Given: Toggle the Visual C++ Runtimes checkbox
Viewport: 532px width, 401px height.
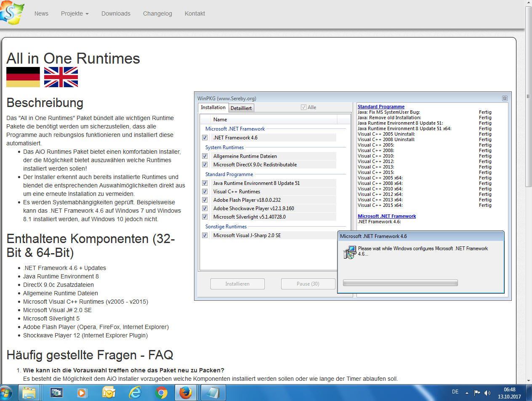Looking at the screenshot, I should pos(205,192).
